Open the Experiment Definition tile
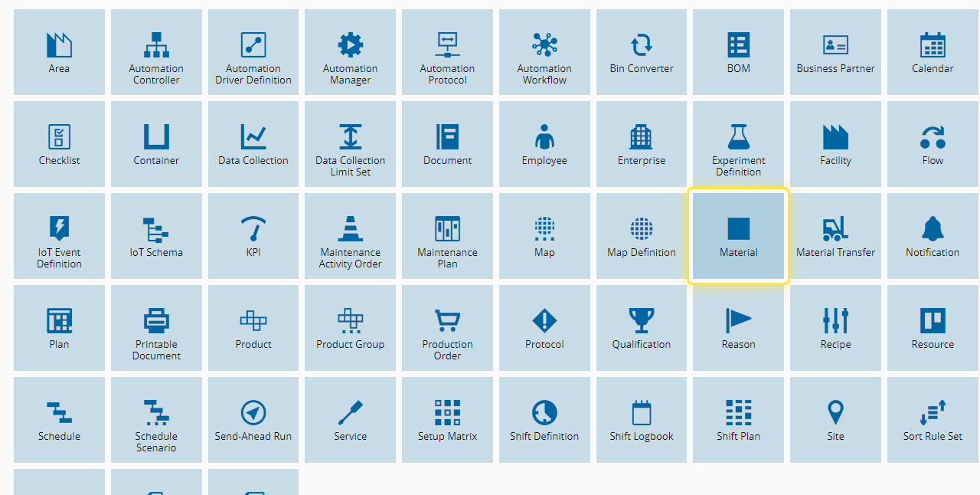The width and height of the screenshot is (980, 495). pos(738,144)
